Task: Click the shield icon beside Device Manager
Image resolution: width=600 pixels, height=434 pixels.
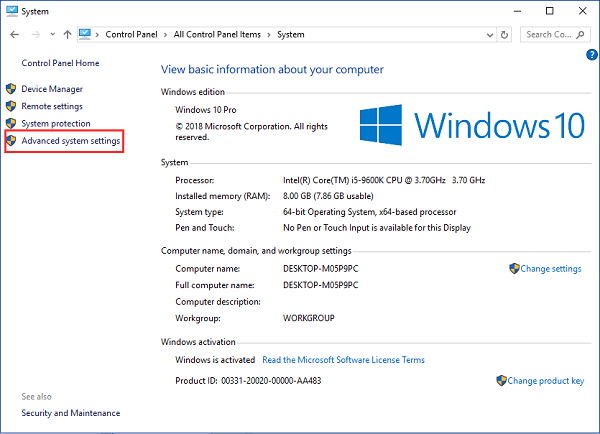Action: click(11, 89)
